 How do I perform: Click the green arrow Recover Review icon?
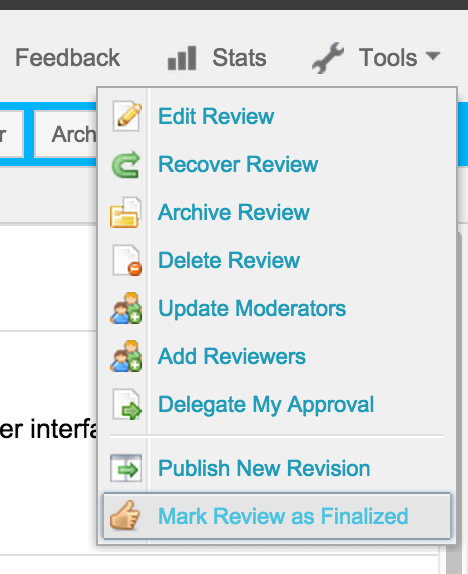click(126, 164)
